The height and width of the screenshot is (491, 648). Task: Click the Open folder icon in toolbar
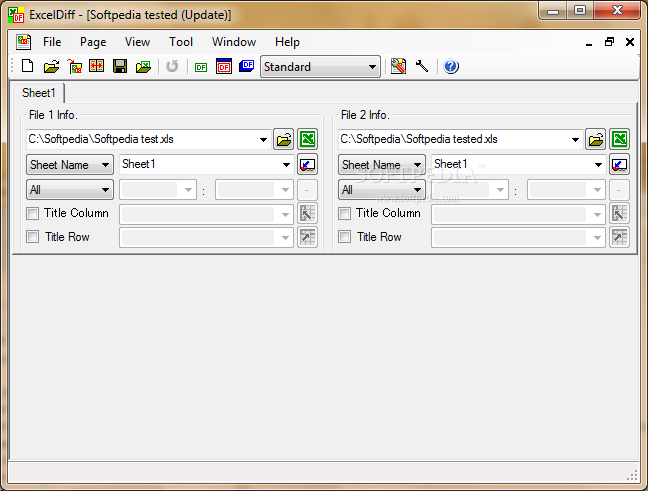(51, 66)
